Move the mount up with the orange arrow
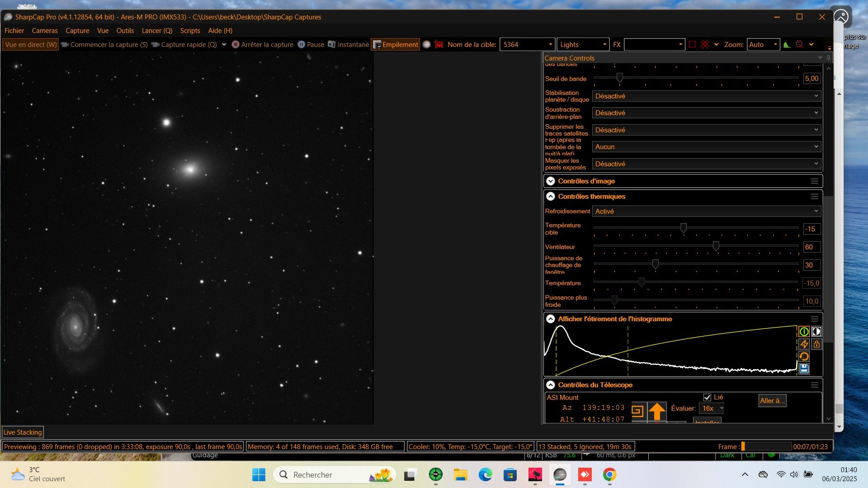Viewport: 868px width, 488px height. tap(657, 411)
